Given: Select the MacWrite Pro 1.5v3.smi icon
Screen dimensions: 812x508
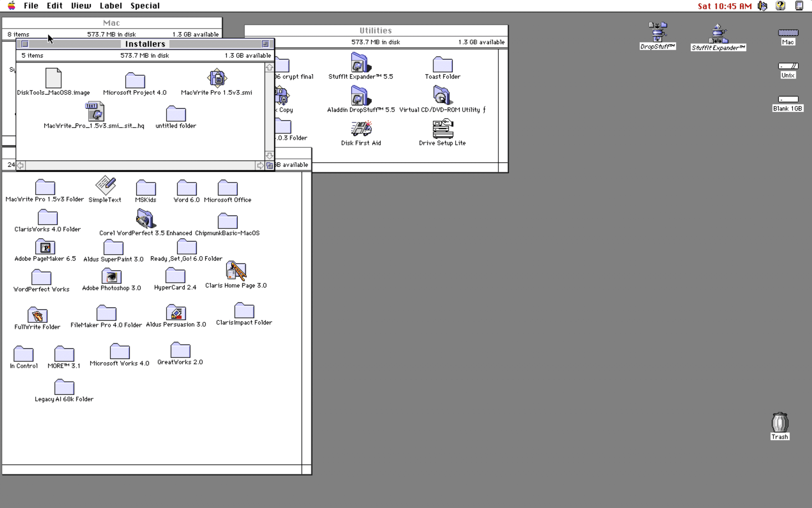Looking at the screenshot, I should tap(217, 78).
